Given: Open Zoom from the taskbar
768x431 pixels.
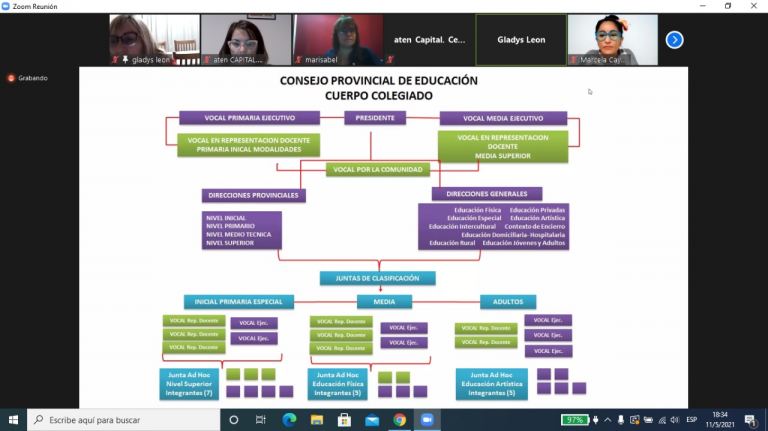Looking at the screenshot, I should click(429, 420).
